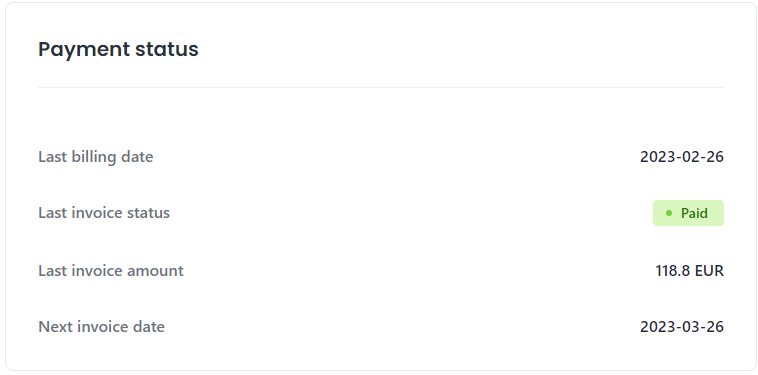Click the Payment status heading

point(118,50)
